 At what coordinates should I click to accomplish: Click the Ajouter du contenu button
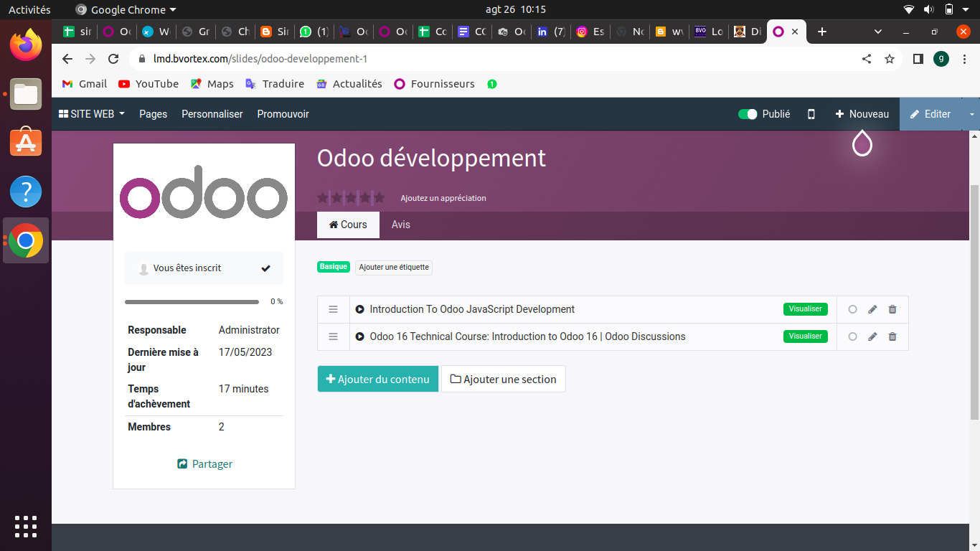[x=377, y=379]
